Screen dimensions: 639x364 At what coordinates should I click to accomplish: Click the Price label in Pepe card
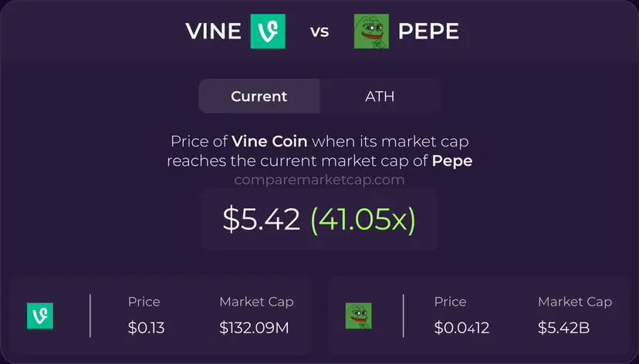click(x=451, y=302)
